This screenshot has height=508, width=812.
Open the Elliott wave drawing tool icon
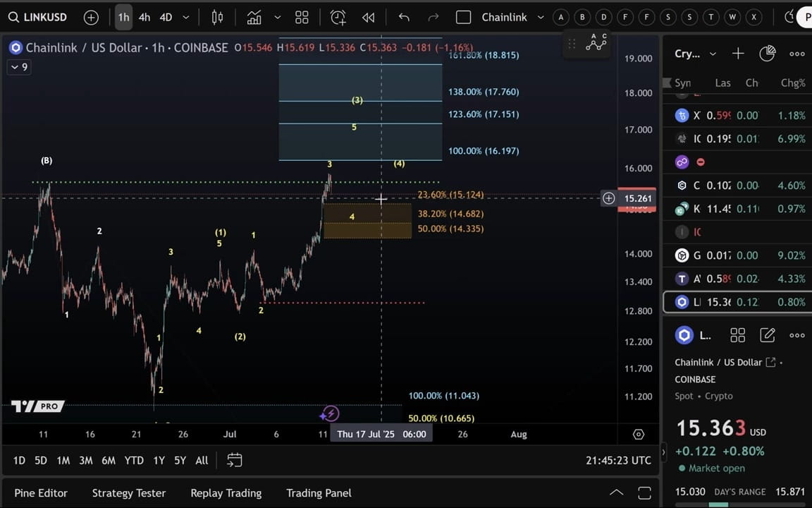[x=596, y=44]
